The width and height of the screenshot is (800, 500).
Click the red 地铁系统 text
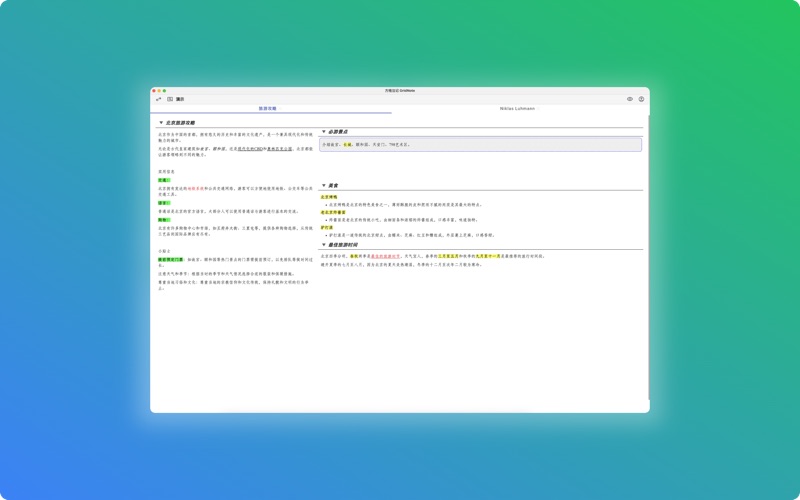click(x=196, y=188)
